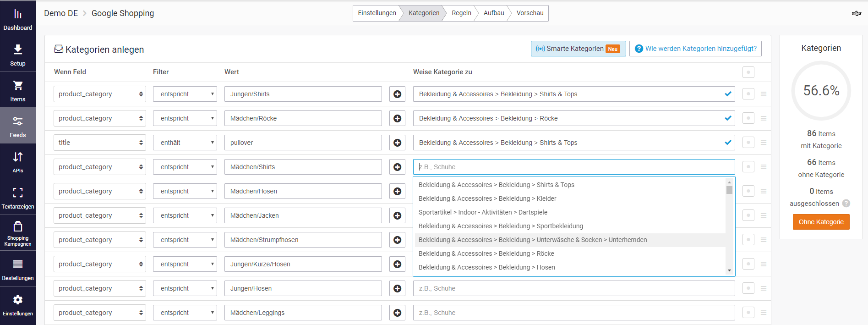Open Bestellungen in the sidebar
Screen dimensions: 868x325
click(18, 269)
